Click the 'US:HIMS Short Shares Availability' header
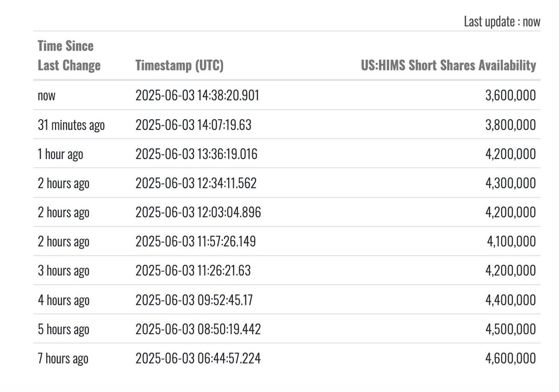The width and height of the screenshot is (560, 392). [448, 65]
